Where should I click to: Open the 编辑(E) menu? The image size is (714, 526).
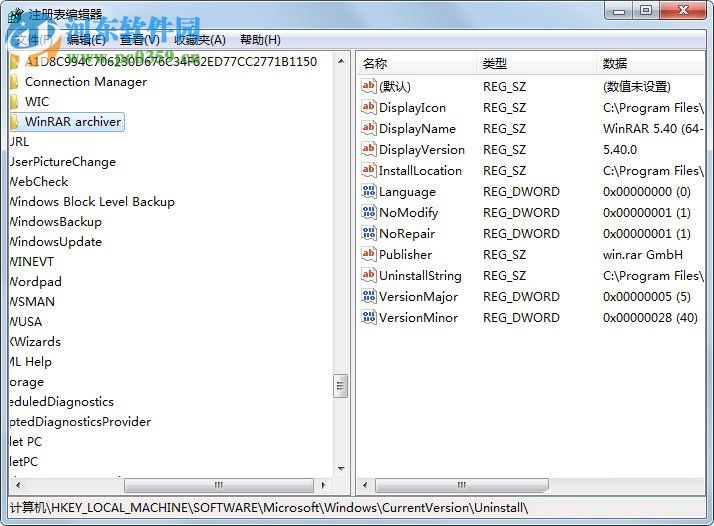tap(86, 40)
